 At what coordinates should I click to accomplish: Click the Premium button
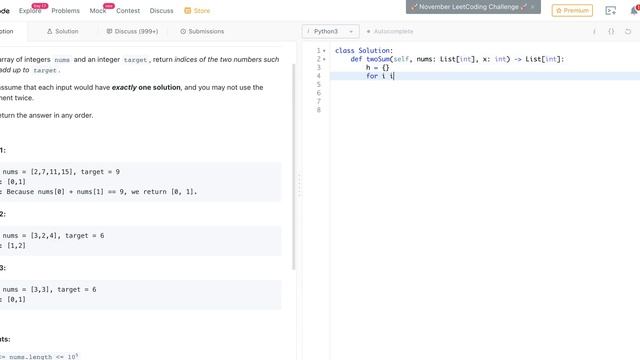[572, 11]
